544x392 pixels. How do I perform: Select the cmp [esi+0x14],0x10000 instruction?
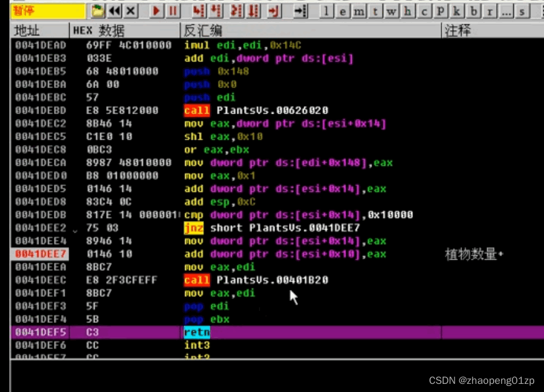[298, 215]
